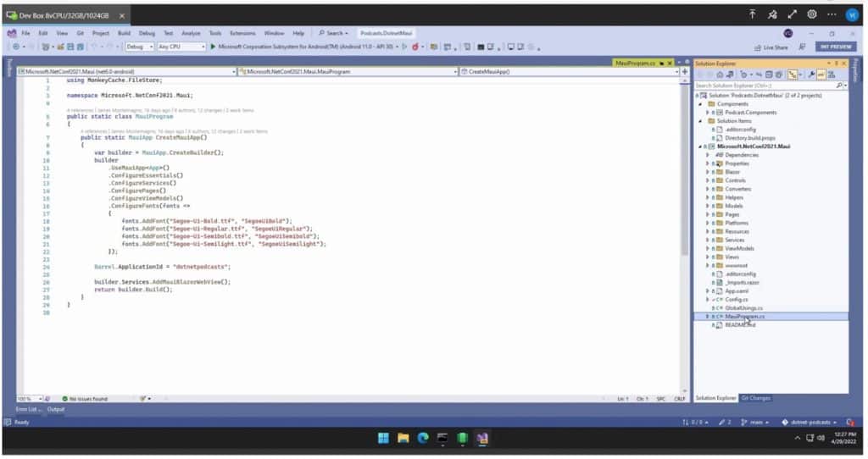Open the Build menu

pyautogui.click(x=124, y=33)
